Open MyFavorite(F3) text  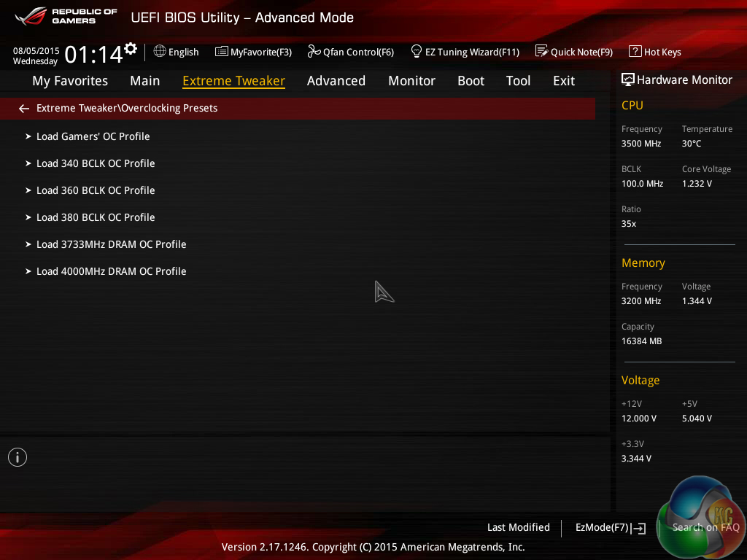pos(261,52)
